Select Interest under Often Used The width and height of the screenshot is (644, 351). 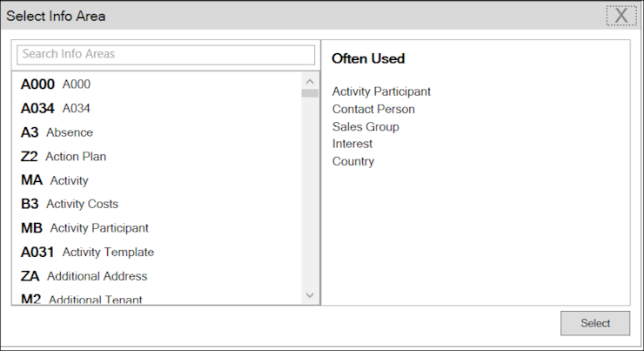click(352, 144)
